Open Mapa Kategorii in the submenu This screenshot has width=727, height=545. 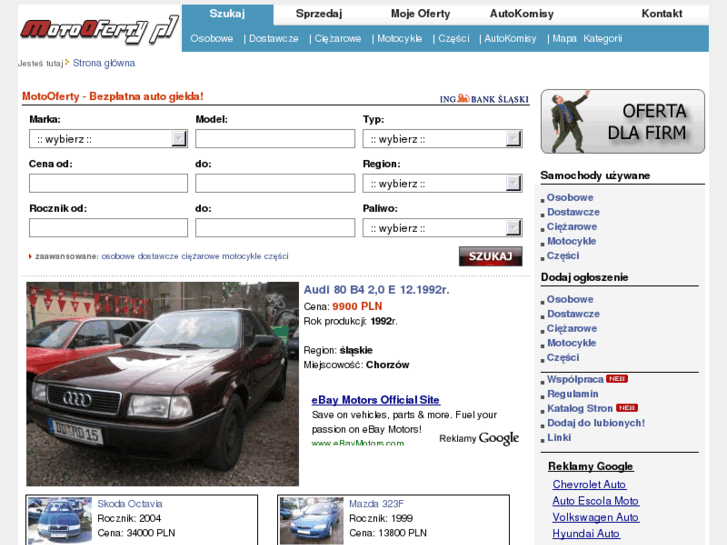pyautogui.click(x=587, y=38)
